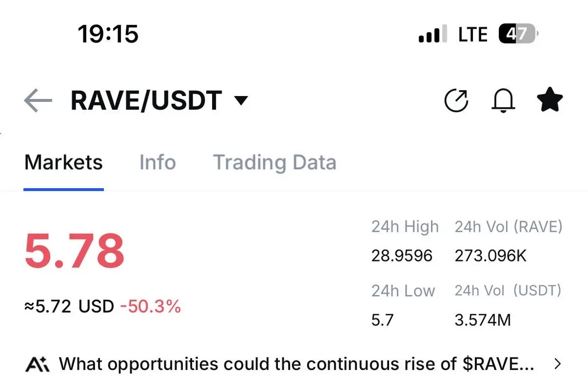Toggle the favorite star for RAVE/USDT

pyautogui.click(x=550, y=100)
